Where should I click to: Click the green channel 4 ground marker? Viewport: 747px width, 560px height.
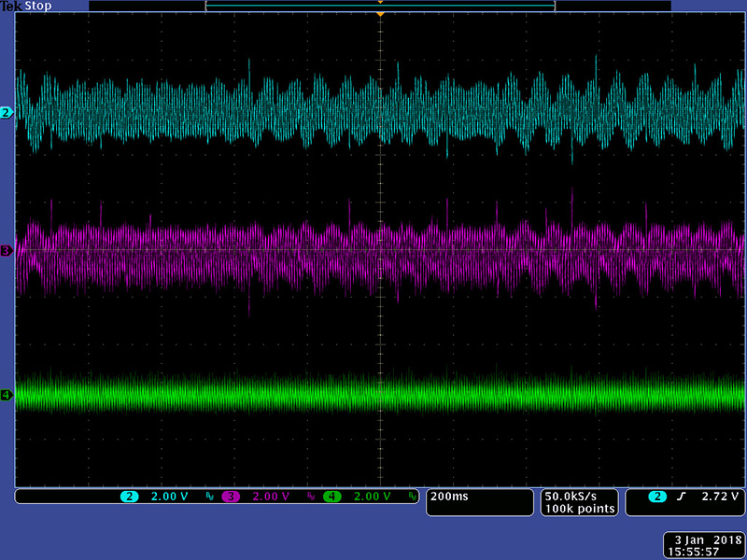tap(7, 396)
